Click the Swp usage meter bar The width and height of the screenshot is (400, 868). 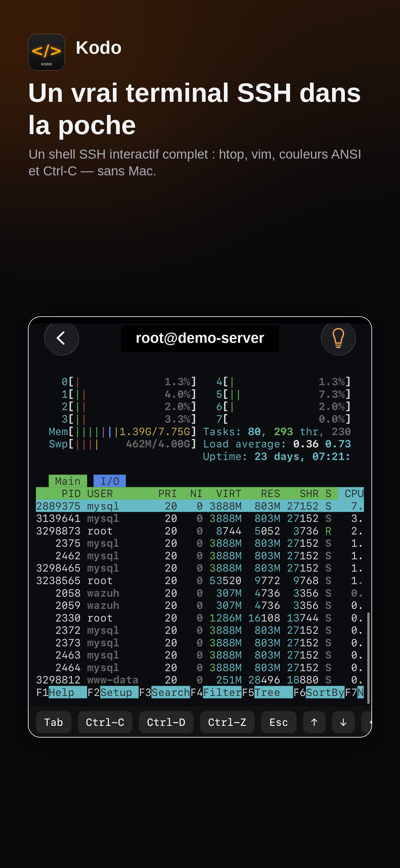(122, 444)
